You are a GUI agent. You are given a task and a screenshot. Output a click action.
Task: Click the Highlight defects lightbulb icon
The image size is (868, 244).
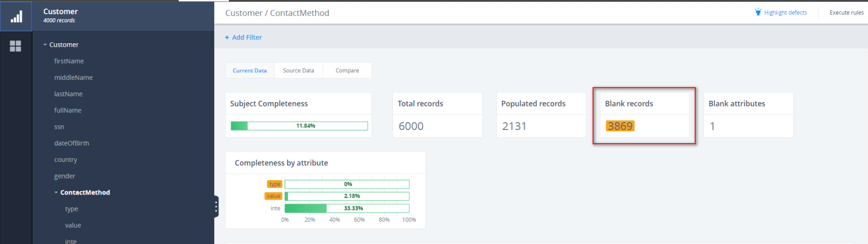(758, 12)
